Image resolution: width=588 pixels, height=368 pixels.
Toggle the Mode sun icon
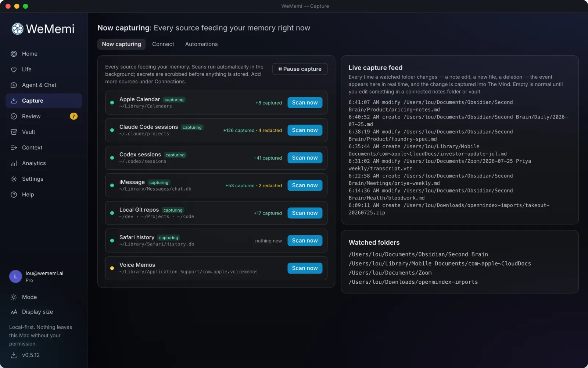(x=14, y=297)
